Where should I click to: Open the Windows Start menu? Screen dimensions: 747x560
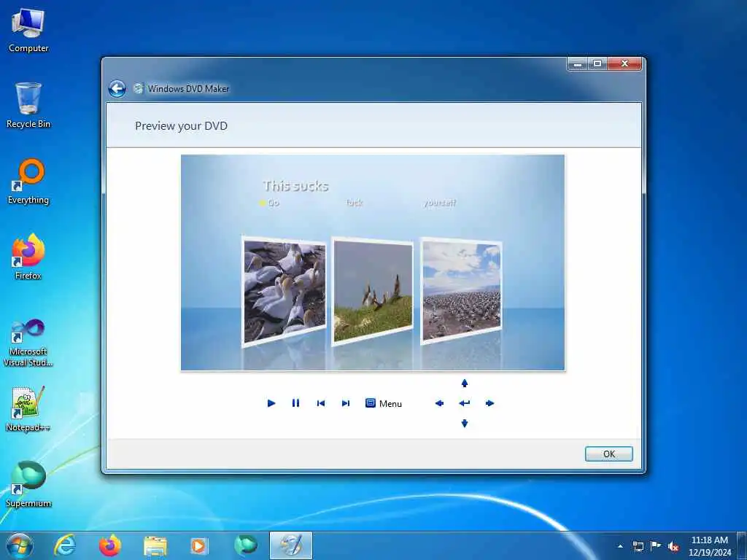click(20, 545)
